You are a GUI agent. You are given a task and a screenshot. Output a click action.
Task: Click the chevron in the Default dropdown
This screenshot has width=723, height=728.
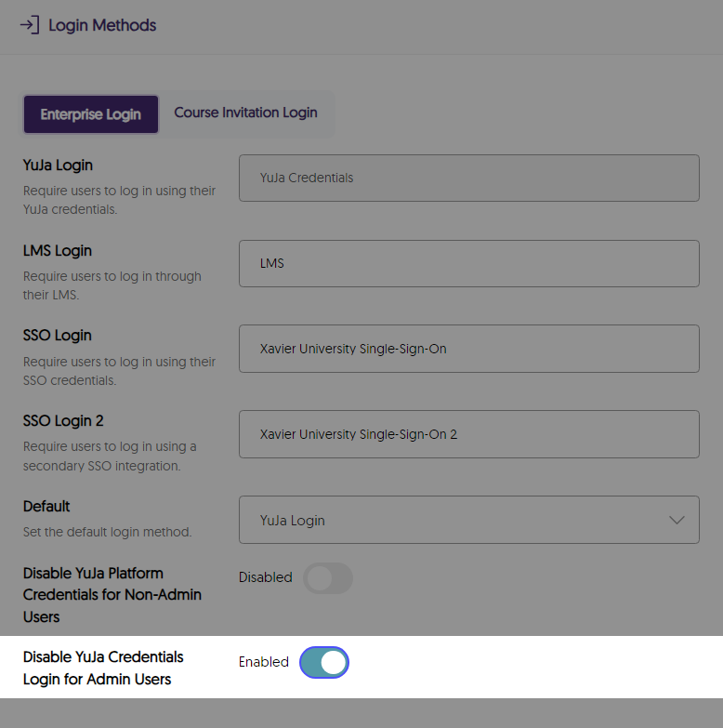[677, 520]
